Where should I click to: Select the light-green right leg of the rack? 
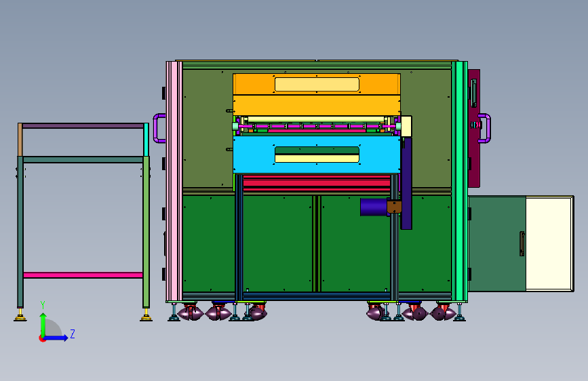[x=146, y=232]
